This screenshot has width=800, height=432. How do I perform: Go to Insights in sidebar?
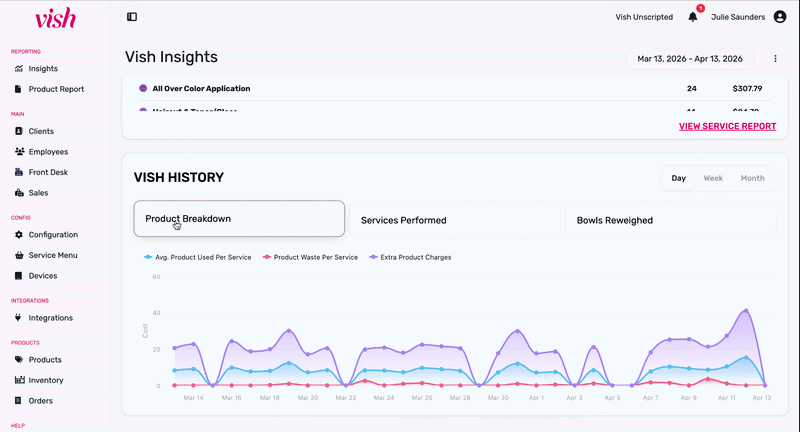(43, 69)
